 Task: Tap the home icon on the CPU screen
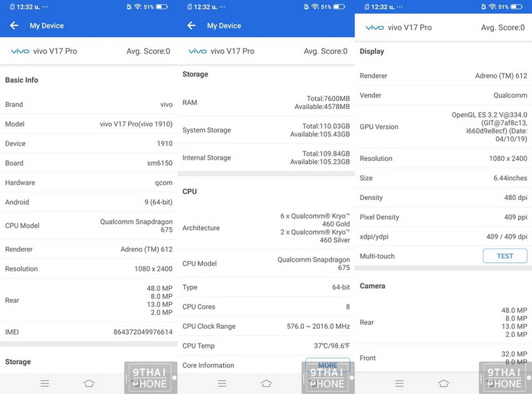click(267, 383)
